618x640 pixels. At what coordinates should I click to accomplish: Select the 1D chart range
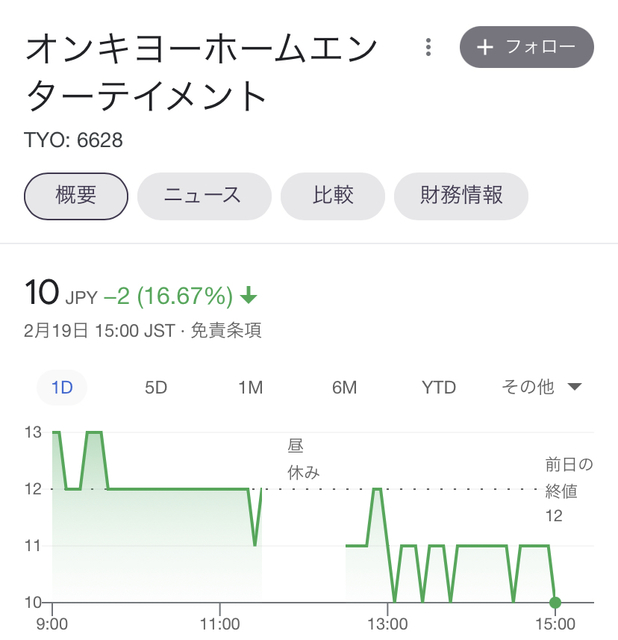[62, 387]
